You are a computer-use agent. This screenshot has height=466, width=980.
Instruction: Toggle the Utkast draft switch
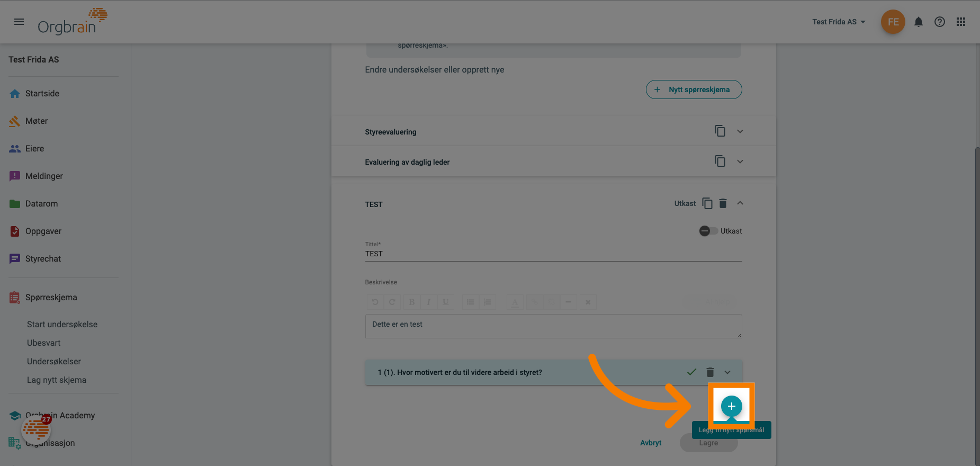(x=708, y=231)
